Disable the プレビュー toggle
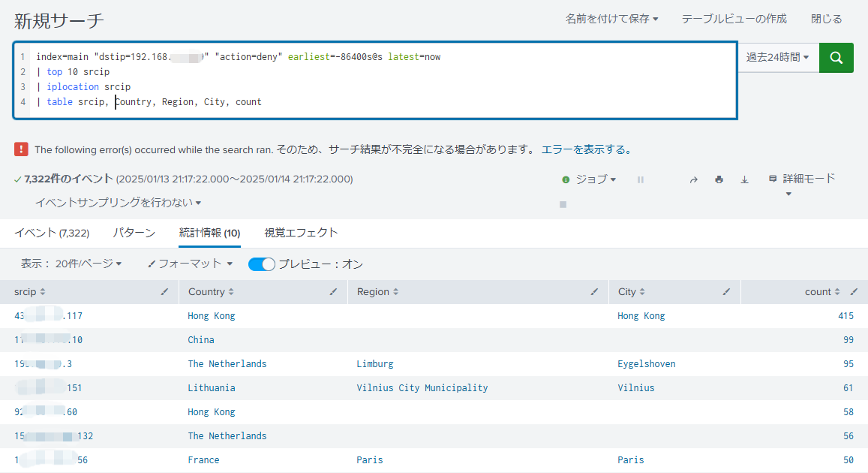Screen dimensions: 868x473 [261, 264]
